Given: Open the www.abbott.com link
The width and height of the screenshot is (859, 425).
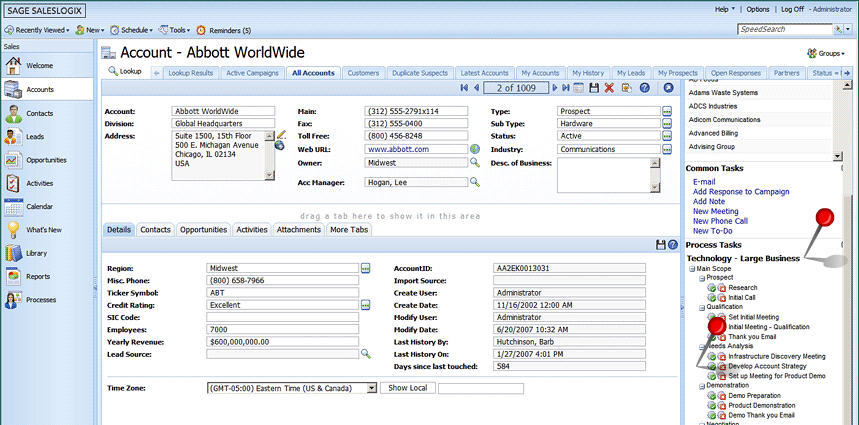Looking at the screenshot, I should 398,149.
